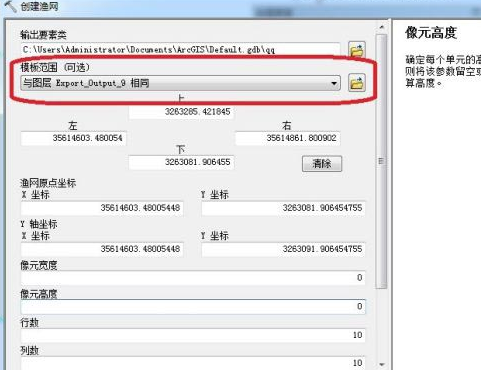Image resolution: width=481 pixels, height=370 pixels.
Task: Click scrollbar up arrow in dialog
Action: coord(382,27)
